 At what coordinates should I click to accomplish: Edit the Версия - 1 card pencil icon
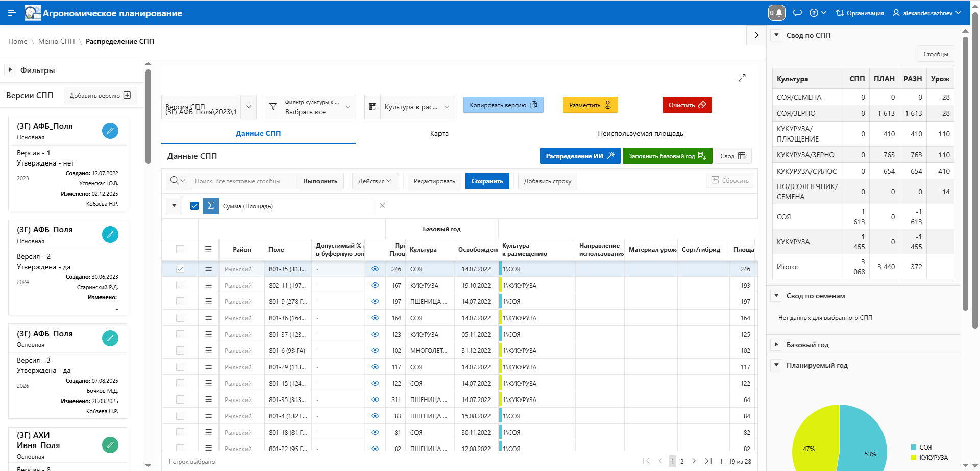pyautogui.click(x=110, y=131)
